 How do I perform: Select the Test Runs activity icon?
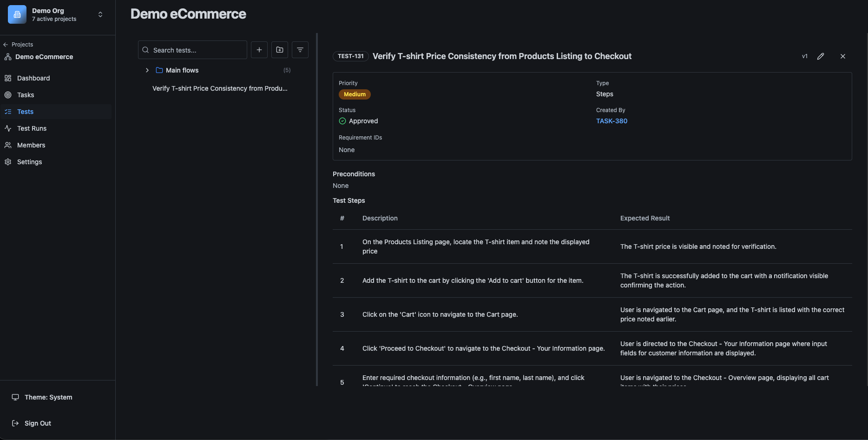tap(8, 128)
